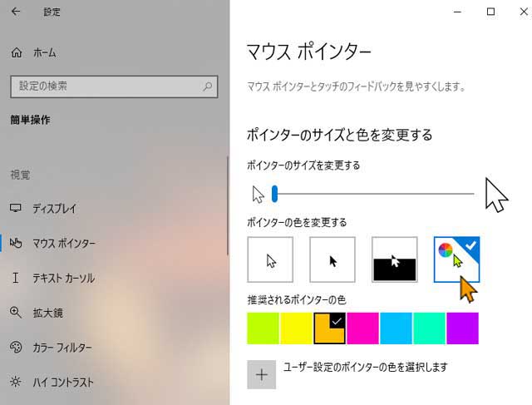
Task: Focus the 設定の検索 search field
Action: coord(104,86)
